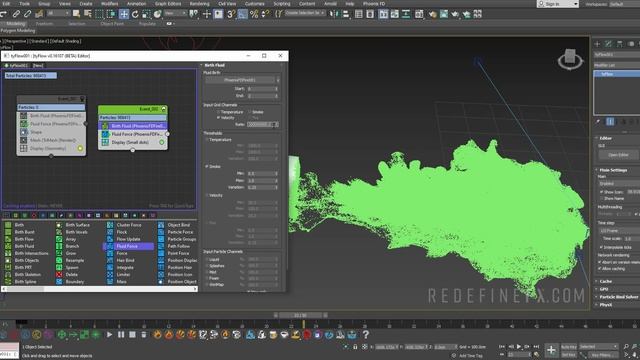Screen dimensions: 640x360
Task: Pick the Spawn operator
Action: (x=72, y=267)
